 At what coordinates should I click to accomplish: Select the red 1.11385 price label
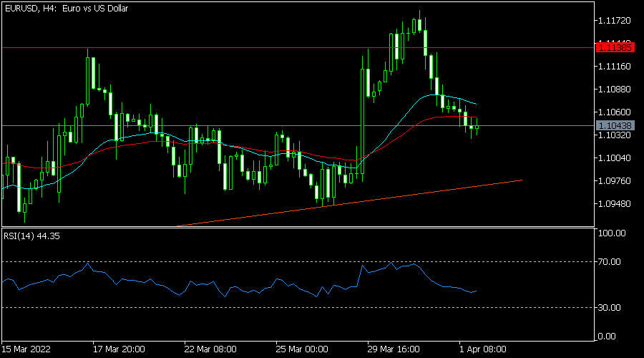(x=615, y=48)
